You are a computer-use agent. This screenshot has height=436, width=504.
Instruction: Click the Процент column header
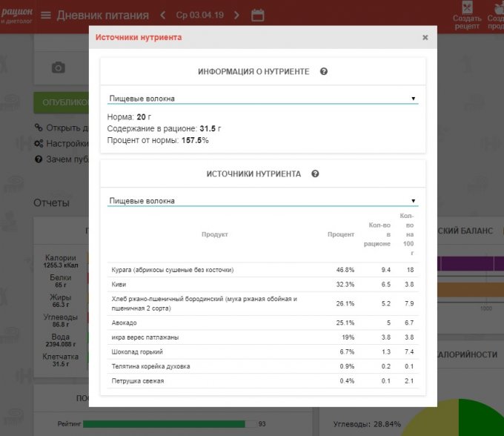[x=341, y=234]
